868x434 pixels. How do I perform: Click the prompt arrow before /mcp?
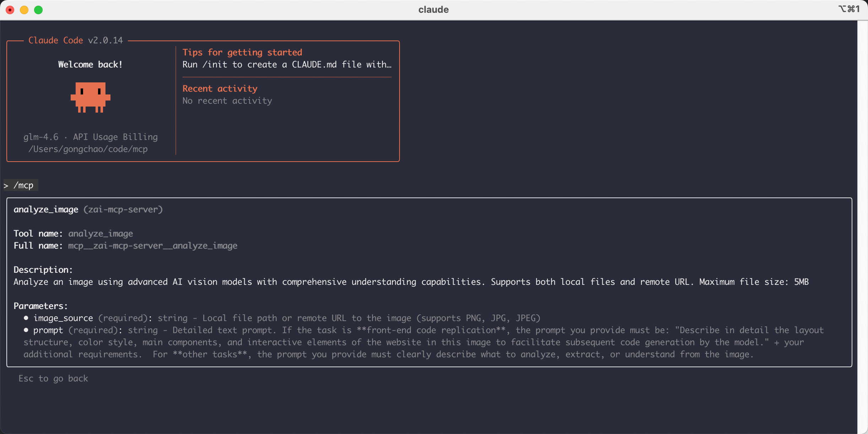pyautogui.click(x=6, y=186)
